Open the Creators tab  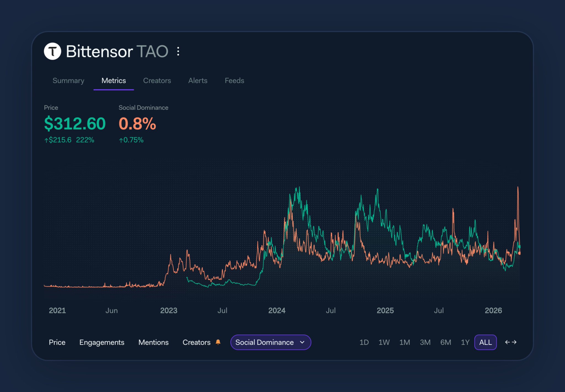click(157, 81)
